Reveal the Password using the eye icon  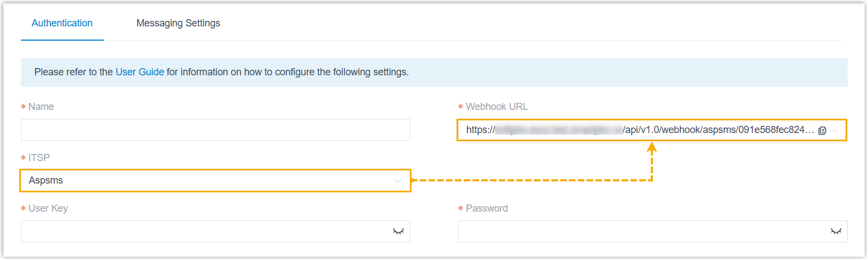point(836,231)
